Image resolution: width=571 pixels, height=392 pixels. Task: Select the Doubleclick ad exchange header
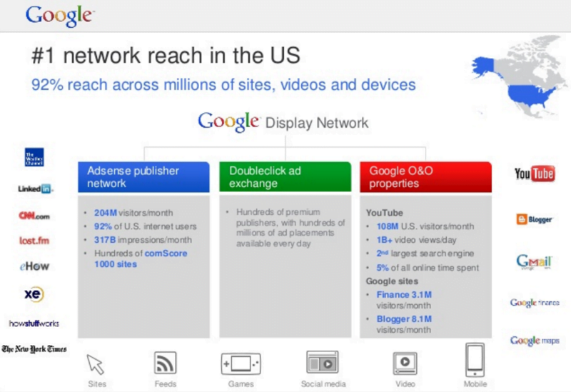(x=285, y=177)
